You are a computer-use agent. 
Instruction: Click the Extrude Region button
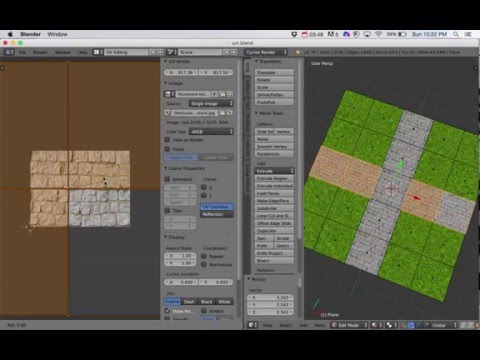(x=274, y=178)
